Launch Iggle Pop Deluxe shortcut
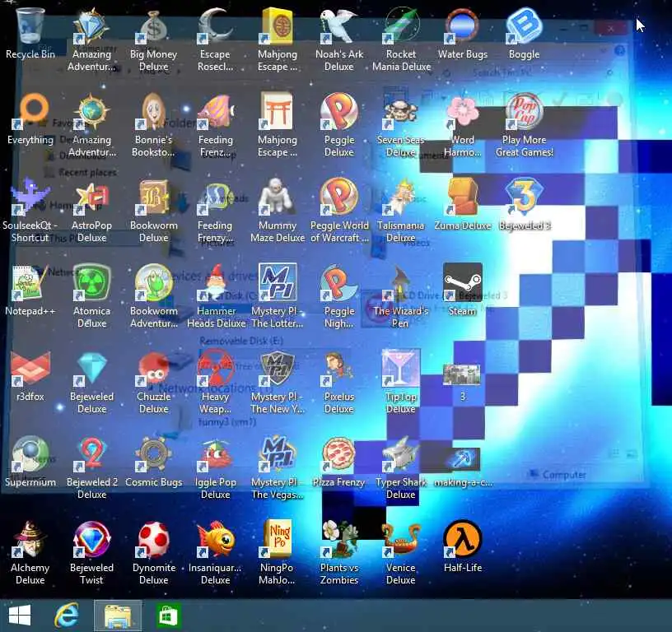Screen dimensions: 672x632 (215, 454)
